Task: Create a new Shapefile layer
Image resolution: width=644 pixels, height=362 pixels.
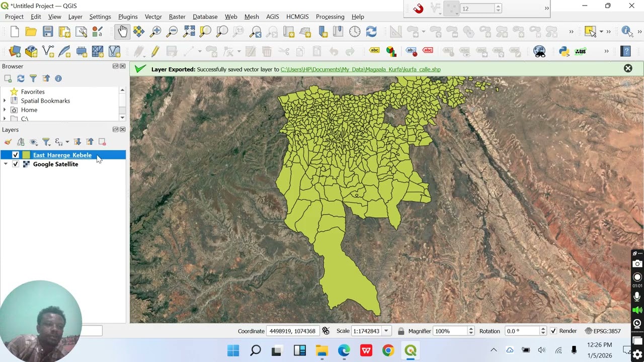Action: point(48,51)
